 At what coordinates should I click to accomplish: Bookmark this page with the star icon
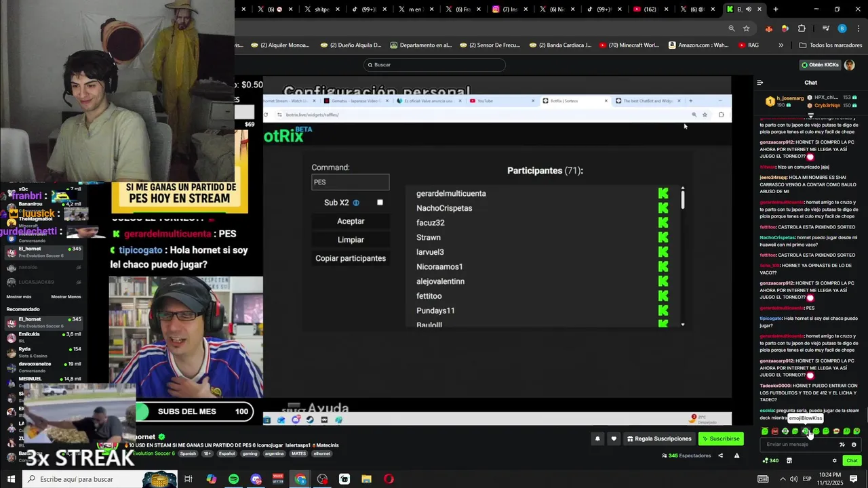(x=746, y=28)
